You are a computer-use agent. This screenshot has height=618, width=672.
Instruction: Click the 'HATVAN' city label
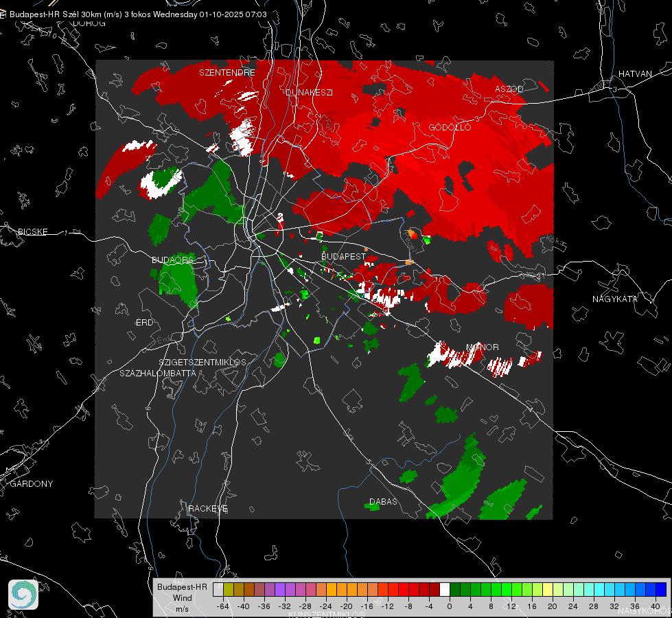635,73
